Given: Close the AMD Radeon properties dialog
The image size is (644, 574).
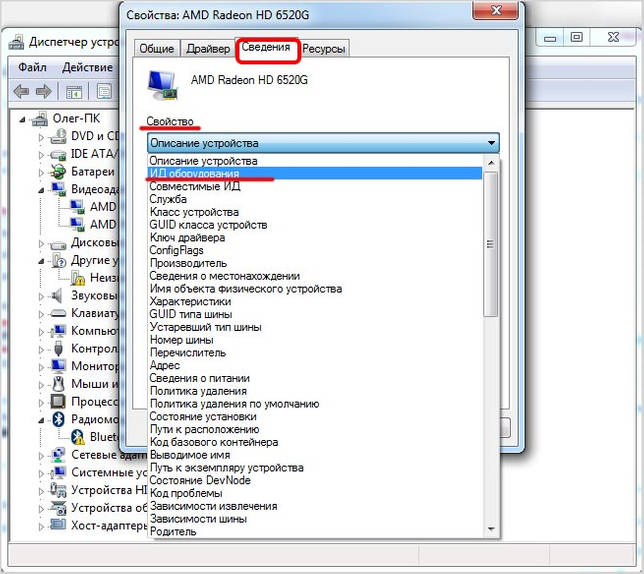Looking at the screenshot, I should point(496,10).
